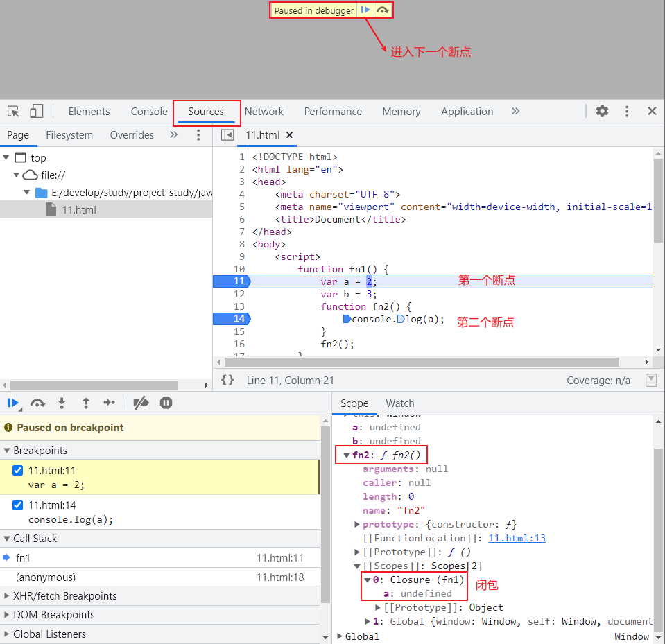This screenshot has height=644, width=665.
Task: Uncheck the 11.html:14 breakpoint checkbox
Action: (x=18, y=505)
